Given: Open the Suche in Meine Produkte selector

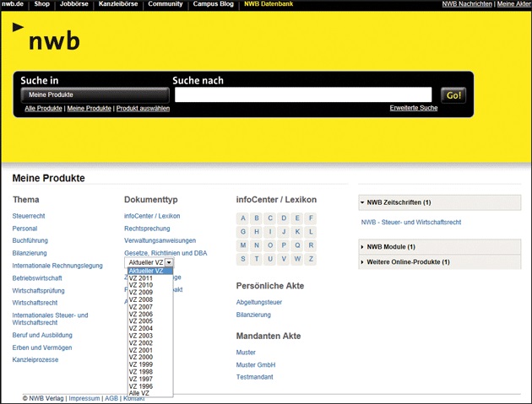Looking at the screenshot, I should [95, 95].
